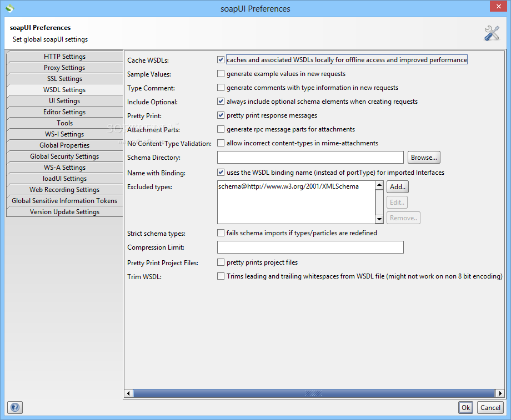This screenshot has height=420, width=511.
Task: Click the help question mark icon
Action: click(15, 407)
